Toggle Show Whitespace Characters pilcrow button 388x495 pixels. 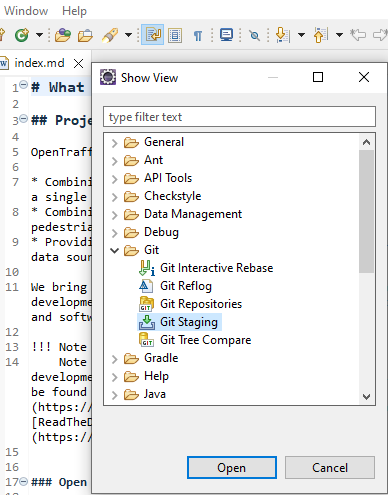pyautogui.click(x=198, y=35)
